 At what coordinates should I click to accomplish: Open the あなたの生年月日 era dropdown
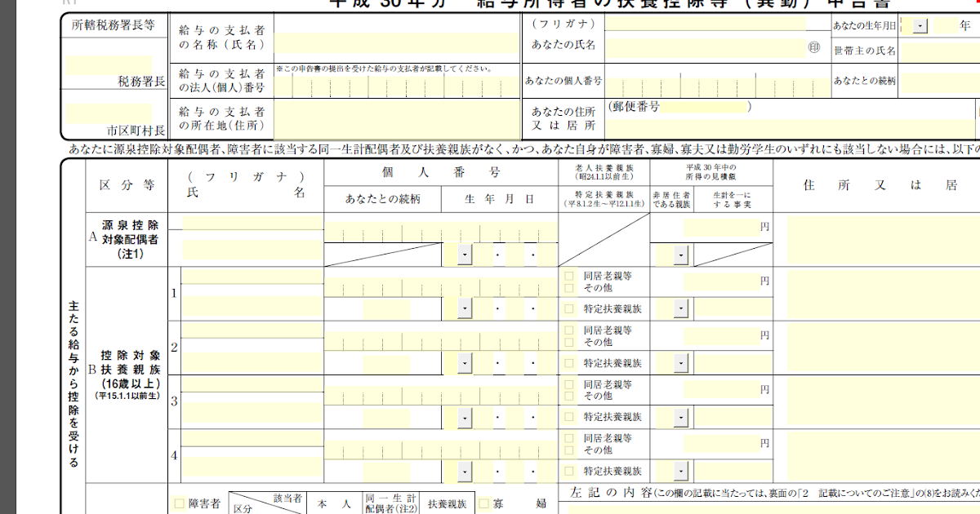tap(920, 26)
